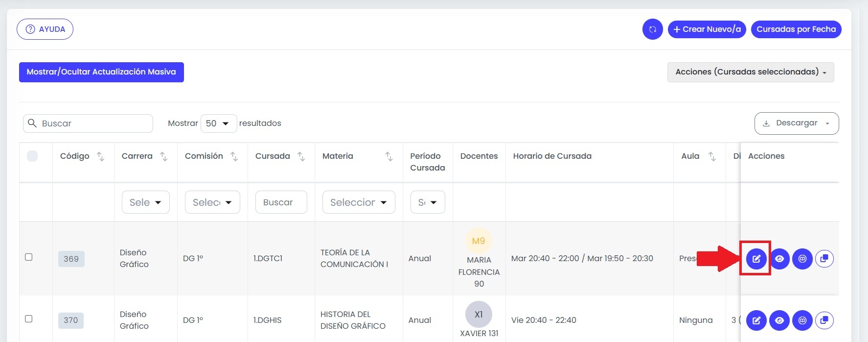Image resolution: width=868 pixels, height=342 pixels.
Task: Open the Carrera filter dropdown
Action: (x=146, y=202)
